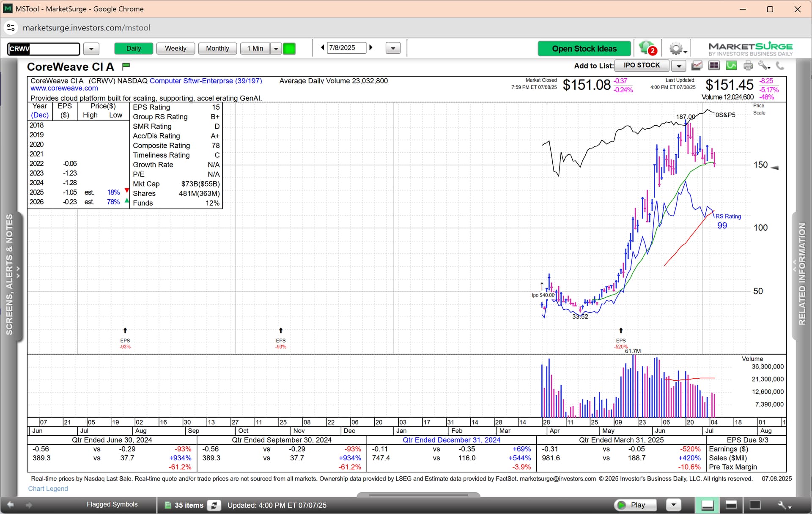Open www.coreweave.com link
This screenshot has height=514, width=812.
point(64,88)
